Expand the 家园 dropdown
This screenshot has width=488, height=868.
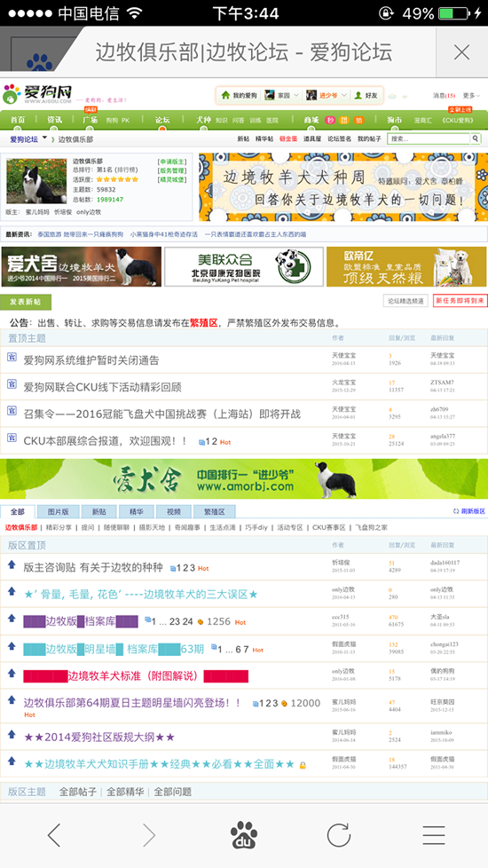tap(295, 96)
